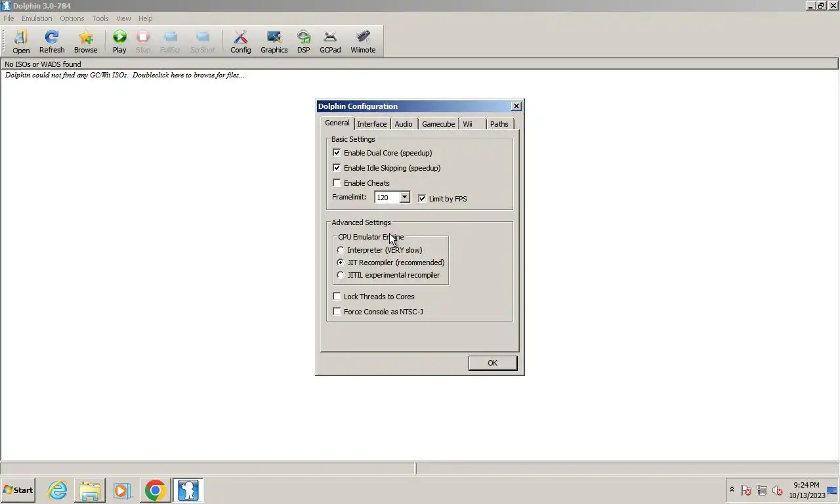Open Config from the toolbar
This screenshot has width=840, height=504.
[x=241, y=41]
